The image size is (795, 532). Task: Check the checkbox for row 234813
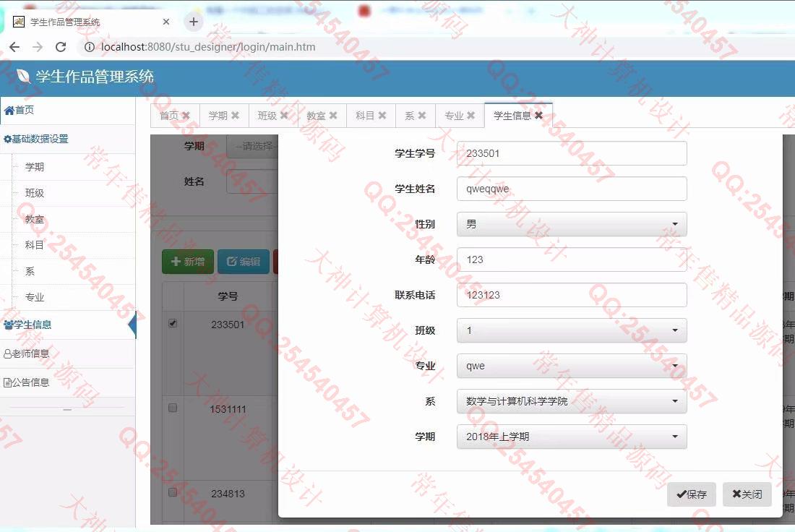pyautogui.click(x=173, y=492)
